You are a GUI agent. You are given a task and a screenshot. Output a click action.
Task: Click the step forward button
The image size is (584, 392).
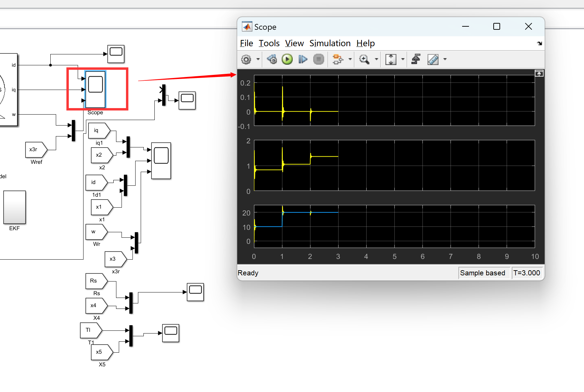[x=303, y=60]
